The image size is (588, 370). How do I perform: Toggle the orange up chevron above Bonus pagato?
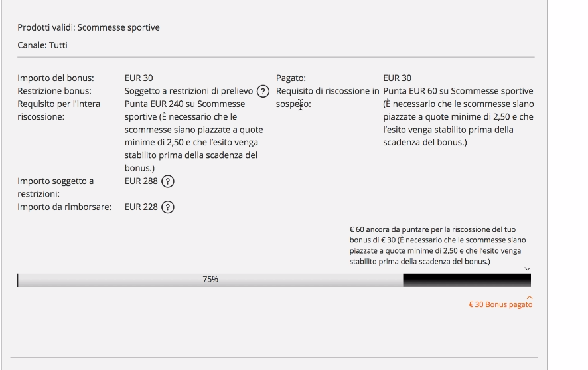530,298
